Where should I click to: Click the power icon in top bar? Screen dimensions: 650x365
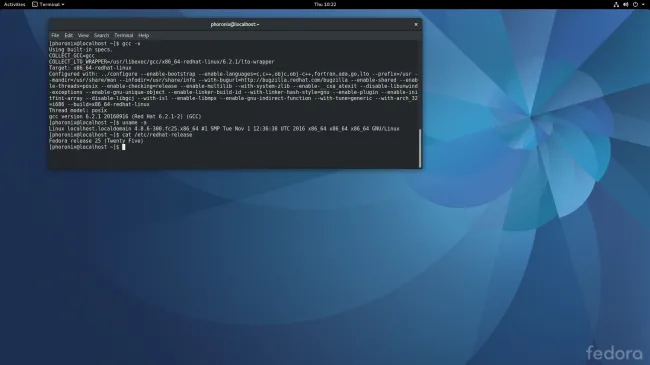tap(635, 4)
